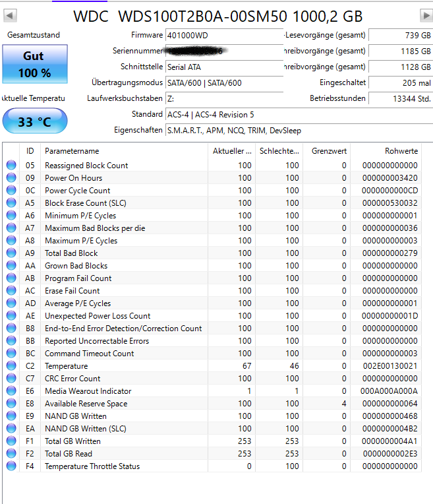The width and height of the screenshot is (433, 504).
Task: Click status icon for Temperature Throttle Status
Action: [x=11, y=466]
